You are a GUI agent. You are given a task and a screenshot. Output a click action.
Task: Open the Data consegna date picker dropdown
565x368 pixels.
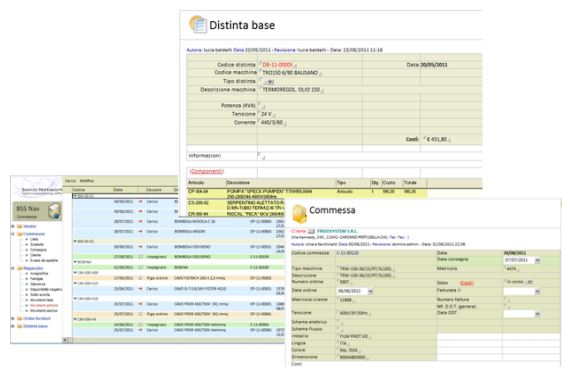tap(538, 260)
